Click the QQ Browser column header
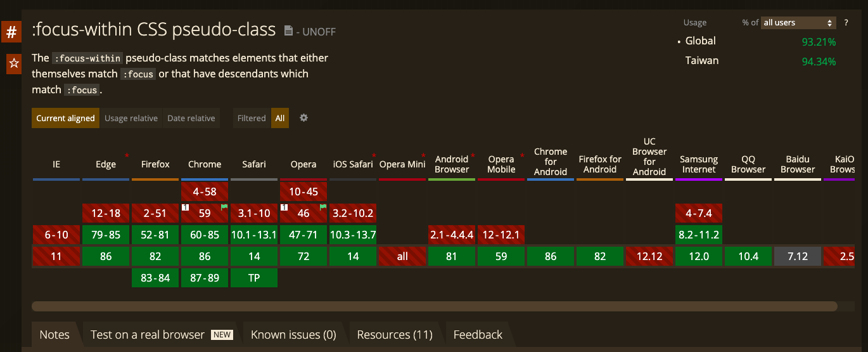 point(748,164)
